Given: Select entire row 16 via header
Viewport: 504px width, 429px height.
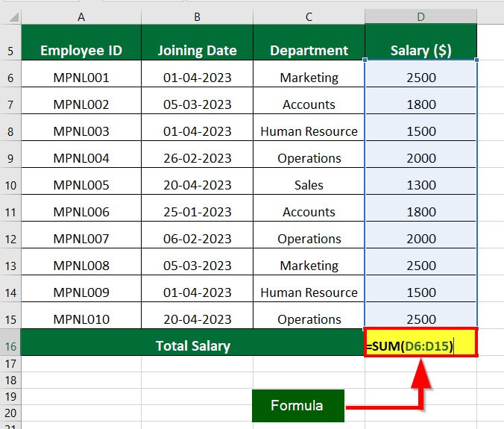Looking at the screenshot, I should pos(10,345).
